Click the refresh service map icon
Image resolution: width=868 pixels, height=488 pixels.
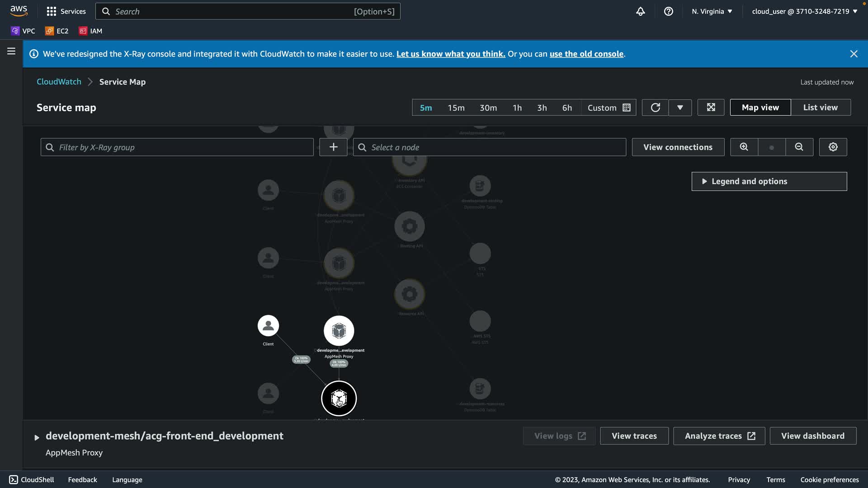pyautogui.click(x=655, y=108)
